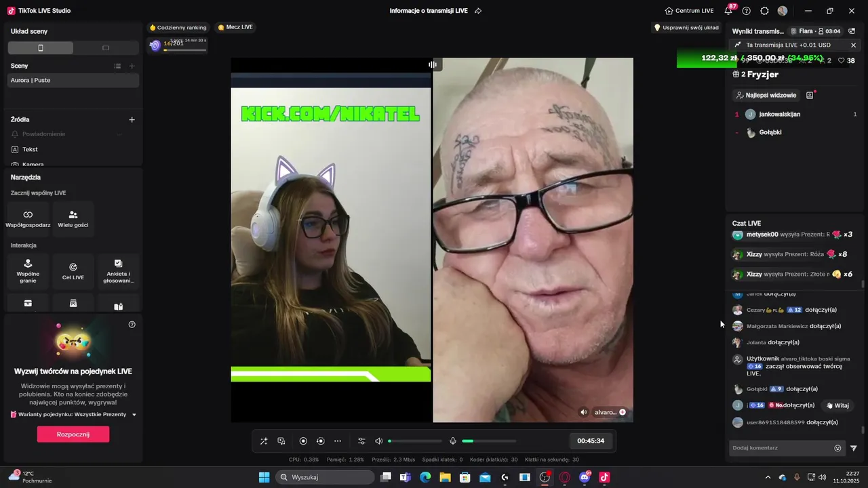Image resolution: width=868 pixels, height=488 pixels.
Task: Open Discord from the taskbar
Action: pyautogui.click(x=585, y=477)
